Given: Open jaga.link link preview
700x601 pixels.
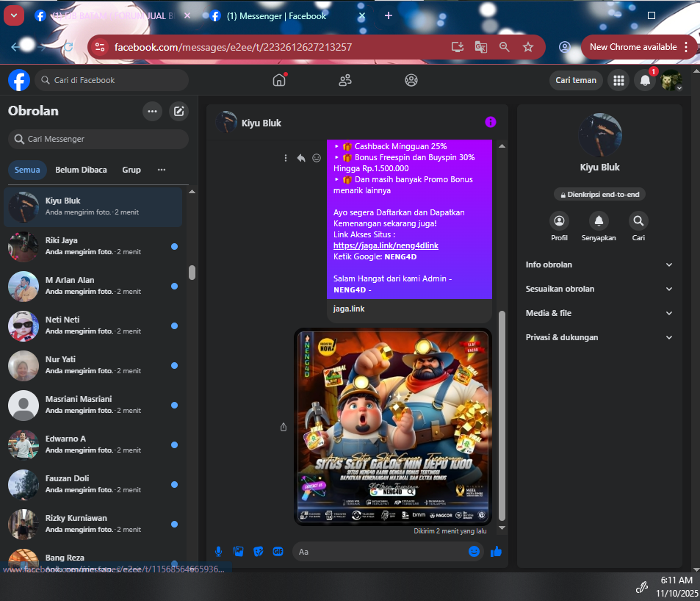Looking at the screenshot, I should click(x=409, y=309).
